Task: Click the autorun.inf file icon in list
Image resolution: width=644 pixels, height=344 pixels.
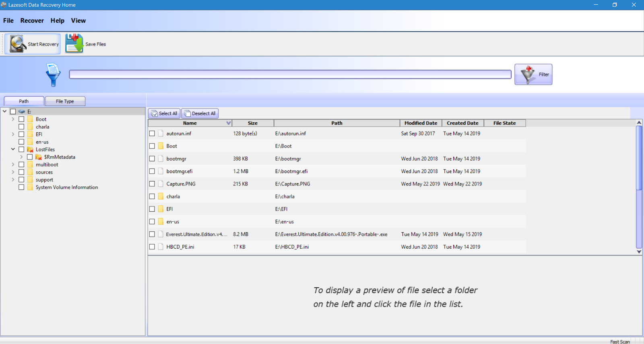Action: [161, 133]
